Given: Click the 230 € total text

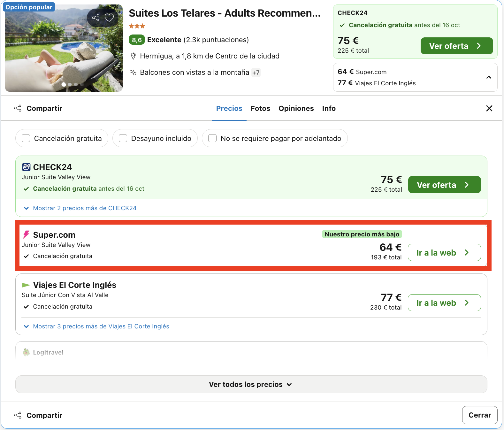Looking at the screenshot, I should click(386, 307).
